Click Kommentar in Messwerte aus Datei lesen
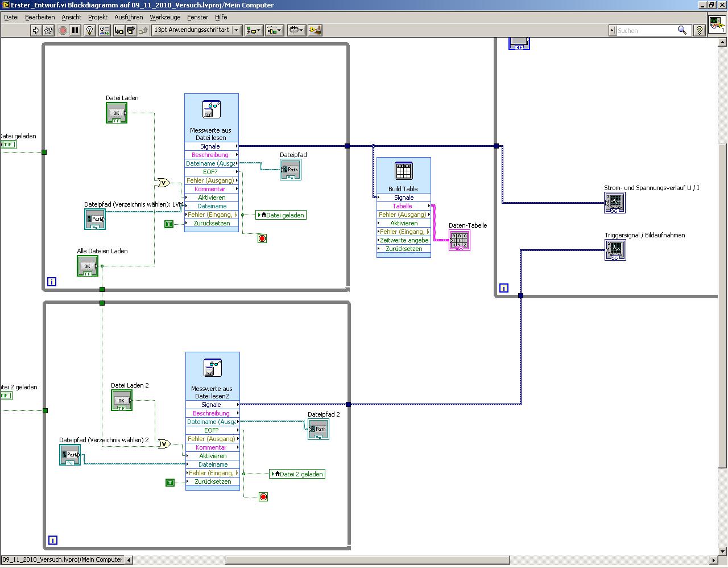The width and height of the screenshot is (728, 568). coord(212,189)
